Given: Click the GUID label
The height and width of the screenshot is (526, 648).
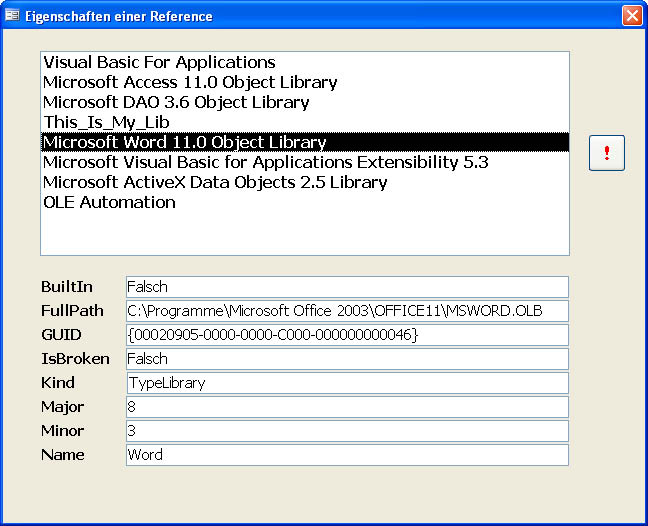Looking at the screenshot, I should 61,335.
